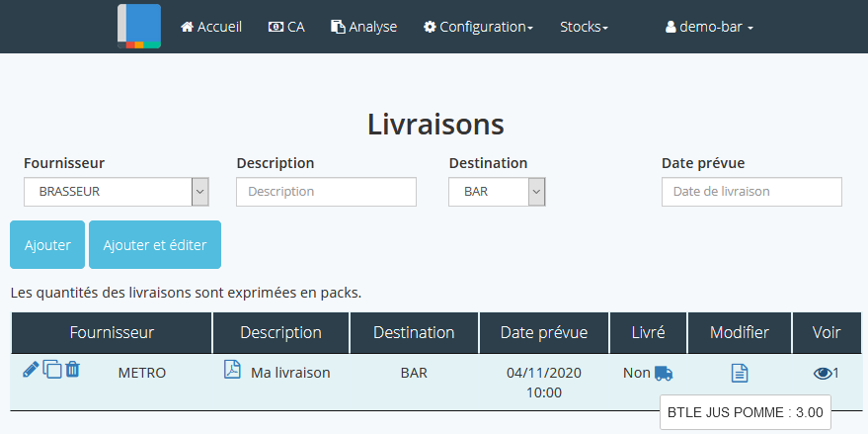Open the Analyse menu item
This screenshot has height=434, width=868.
pos(363,27)
